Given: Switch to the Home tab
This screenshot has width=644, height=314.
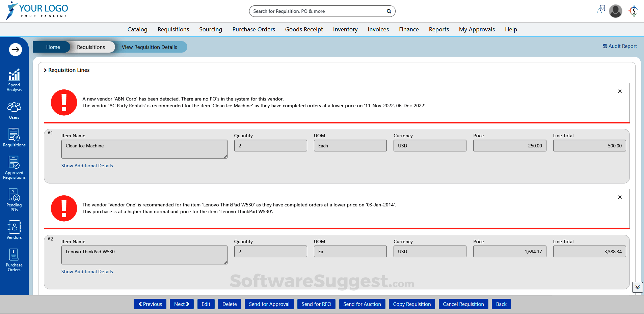Looking at the screenshot, I should point(52,47).
